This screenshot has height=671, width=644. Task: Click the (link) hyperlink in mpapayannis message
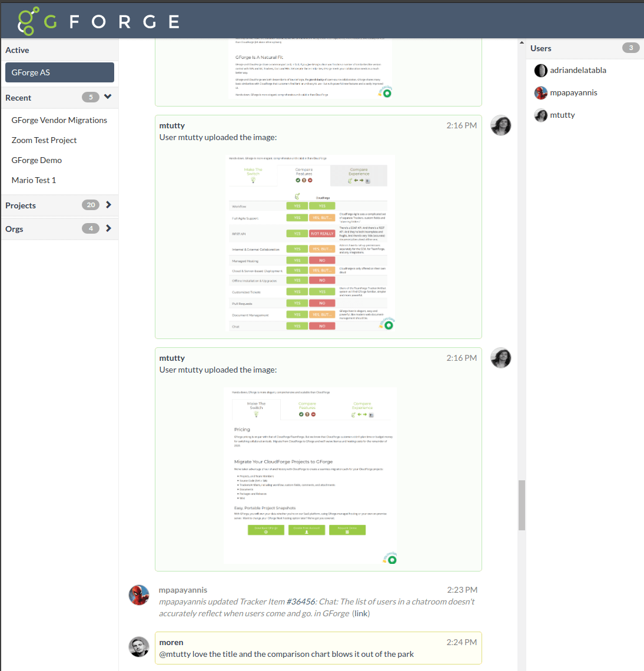[x=361, y=613]
